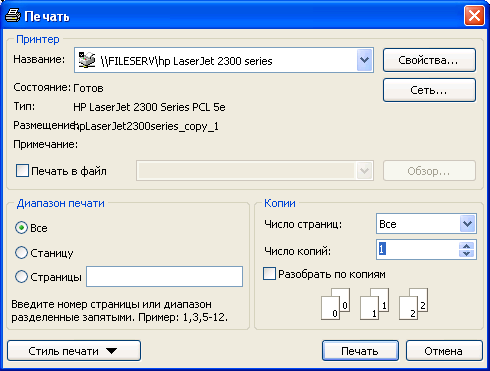Select the Страницы radio button
This screenshot has height=371, width=490.
pos(21,277)
